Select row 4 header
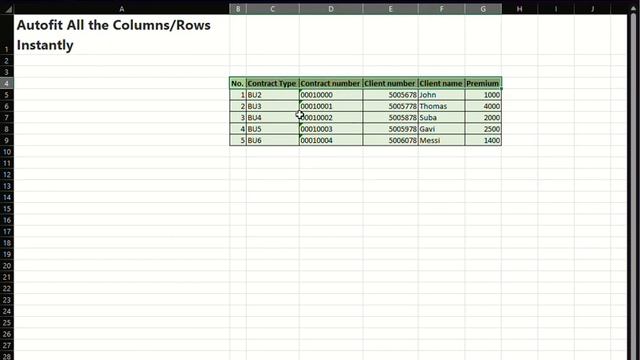 7,83
